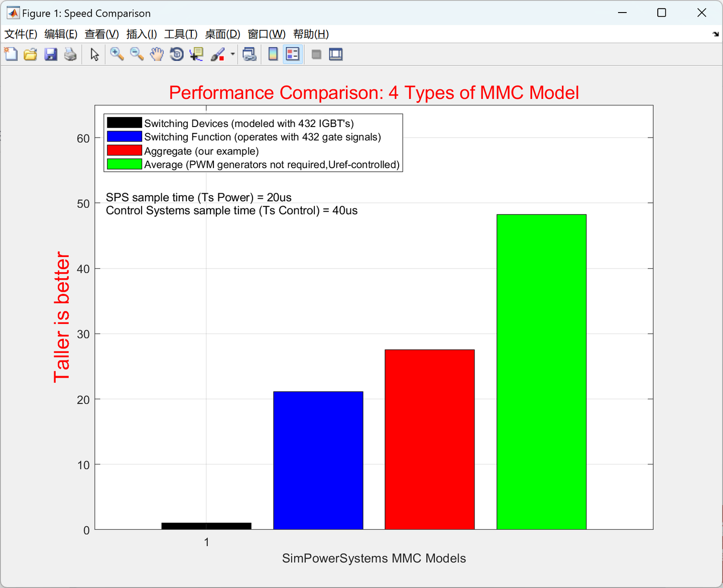
Task: Activate the Data Cursor tool
Action: (196, 54)
